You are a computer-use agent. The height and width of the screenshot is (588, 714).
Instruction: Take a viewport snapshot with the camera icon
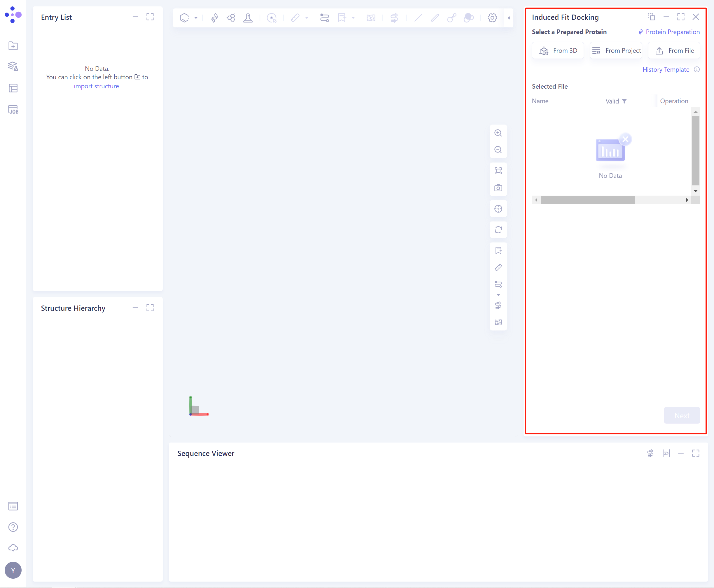tap(498, 188)
